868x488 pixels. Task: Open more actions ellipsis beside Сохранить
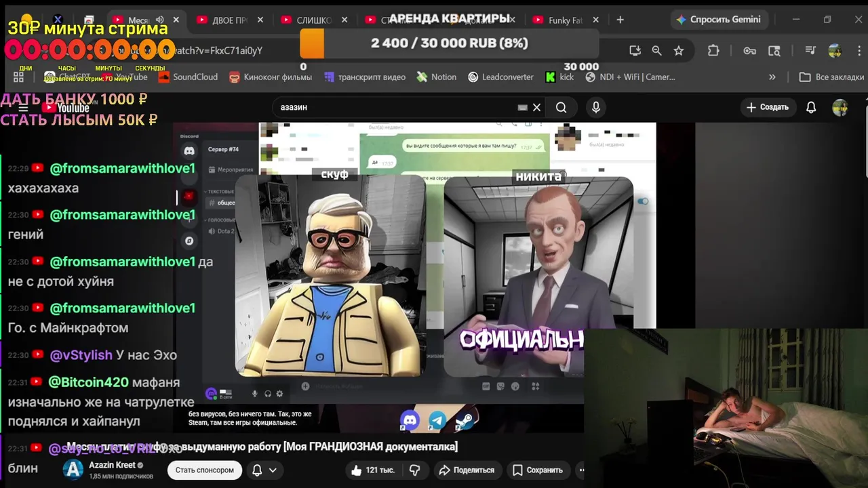(580, 470)
